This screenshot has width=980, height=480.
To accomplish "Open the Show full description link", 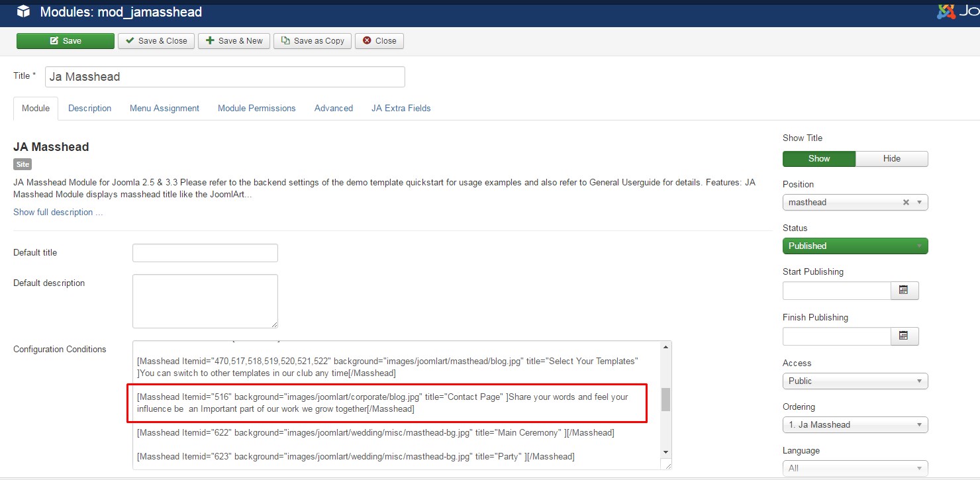I will (58, 213).
